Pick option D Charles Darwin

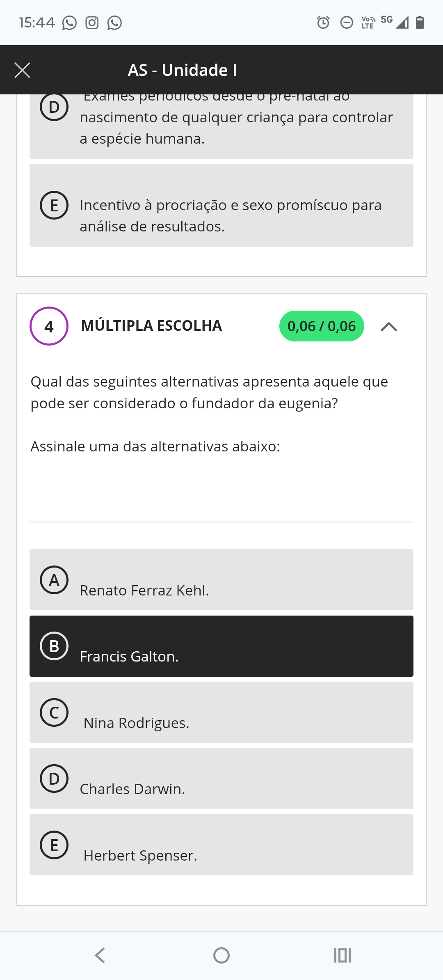point(221,779)
